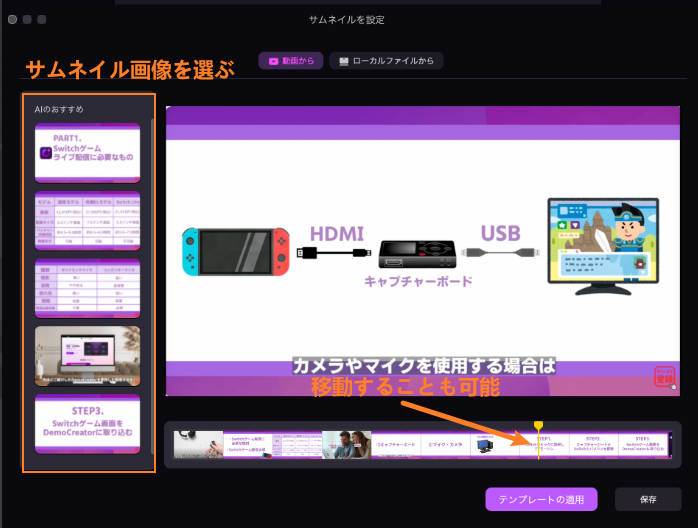The height and width of the screenshot is (528, 698).
Task: Click the last STEP3 filmstrip frame
Action: coord(643,444)
